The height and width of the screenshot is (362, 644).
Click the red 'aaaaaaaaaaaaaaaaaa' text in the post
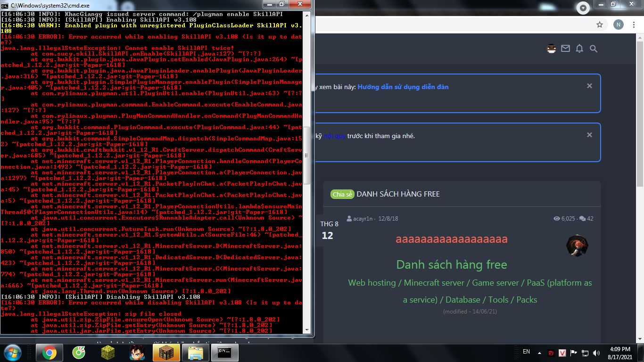(x=452, y=239)
